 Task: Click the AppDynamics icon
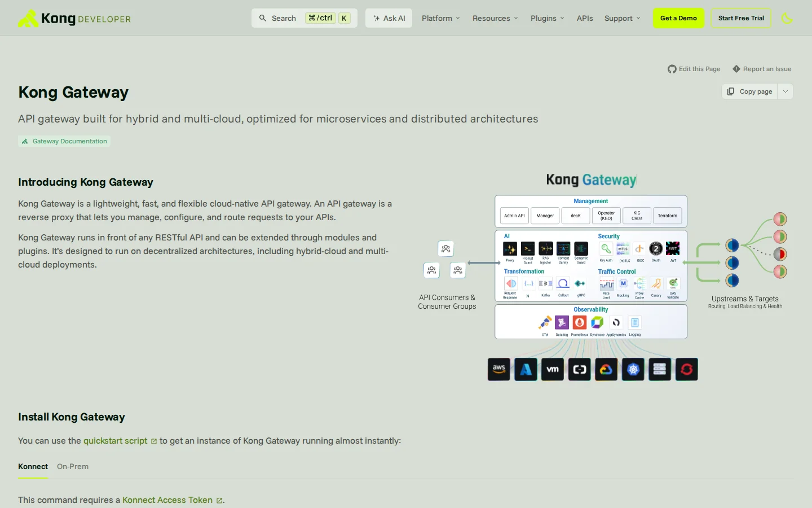point(616,322)
